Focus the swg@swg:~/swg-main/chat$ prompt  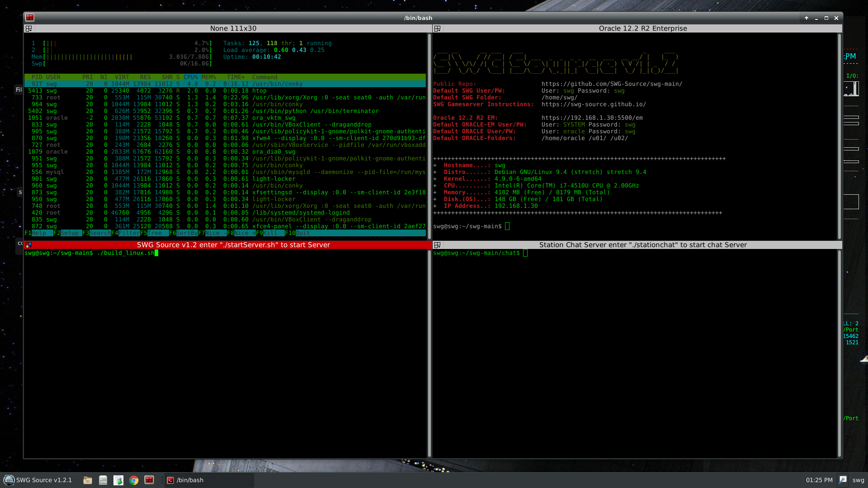click(480, 253)
